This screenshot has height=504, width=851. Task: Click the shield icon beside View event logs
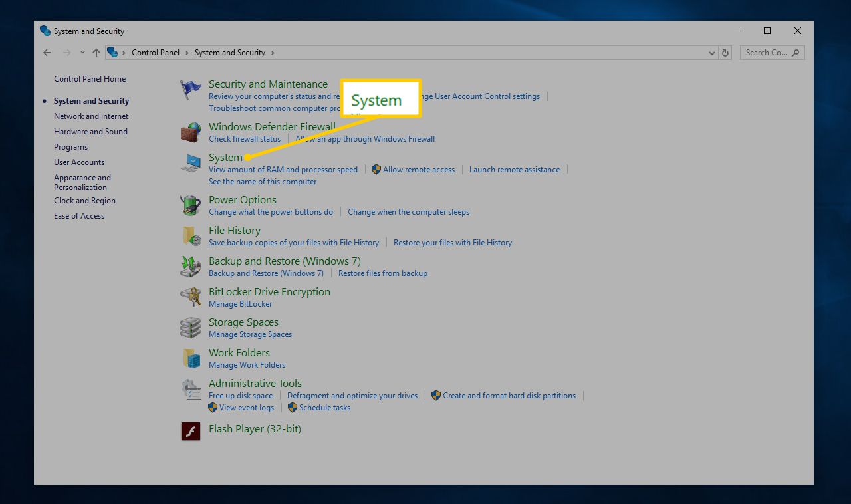pos(213,408)
